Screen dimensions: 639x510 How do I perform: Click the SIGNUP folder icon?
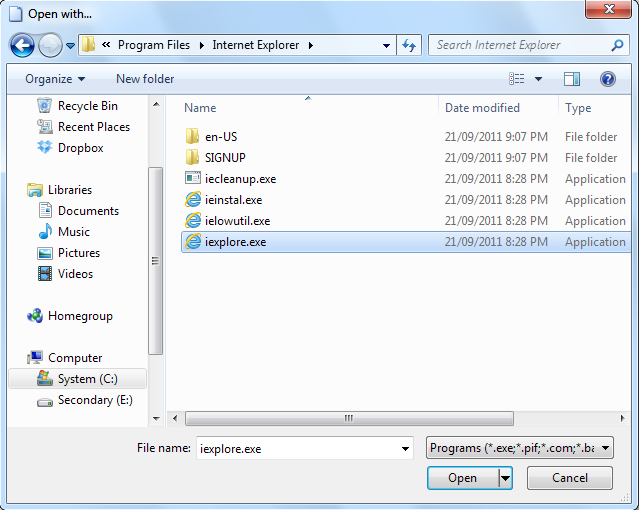192,157
